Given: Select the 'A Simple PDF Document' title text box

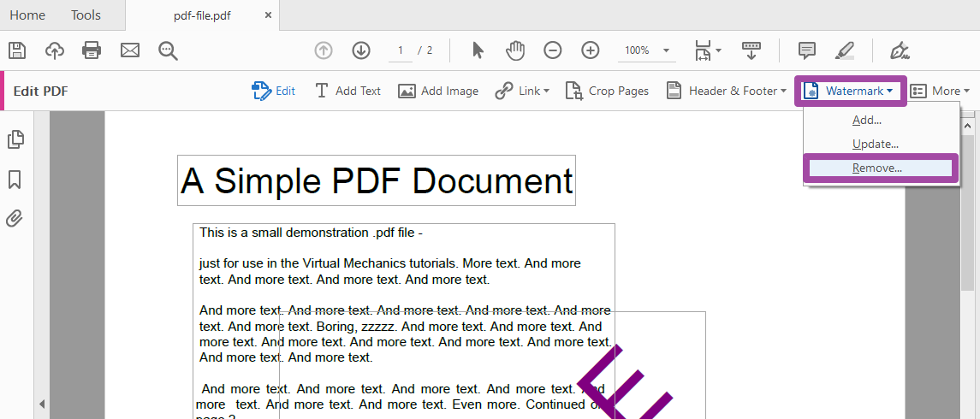Looking at the screenshot, I should click(x=377, y=180).
